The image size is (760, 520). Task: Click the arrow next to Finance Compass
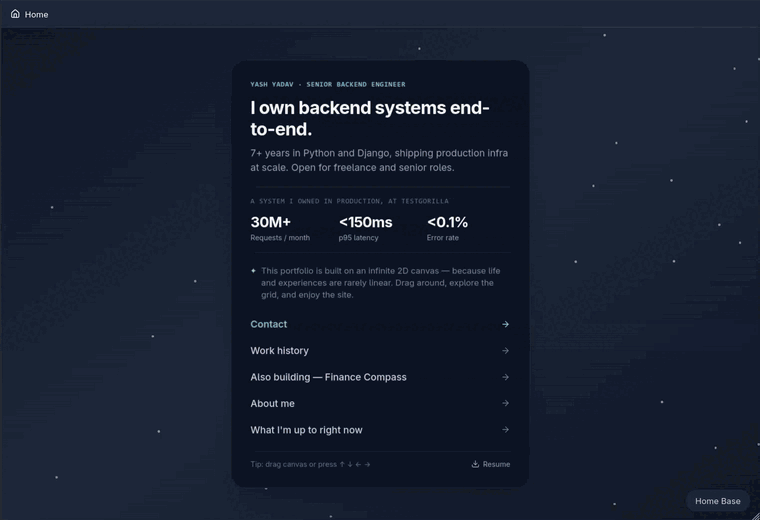505,377
